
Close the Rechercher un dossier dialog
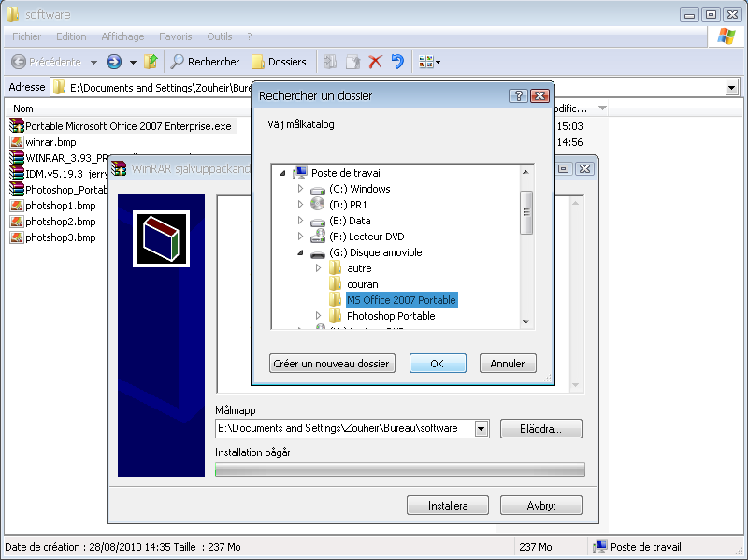pyautogui.click(x=539, y=96)
